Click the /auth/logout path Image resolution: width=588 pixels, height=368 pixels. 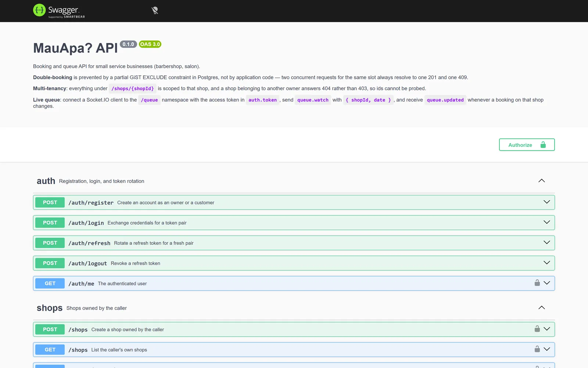(x=88, y=263)
